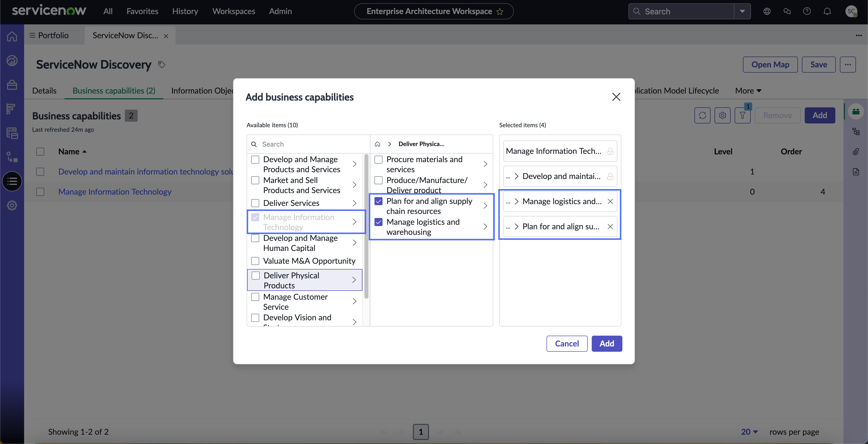
Task: Click the available items Search field
Action: (x=309, y=144)
